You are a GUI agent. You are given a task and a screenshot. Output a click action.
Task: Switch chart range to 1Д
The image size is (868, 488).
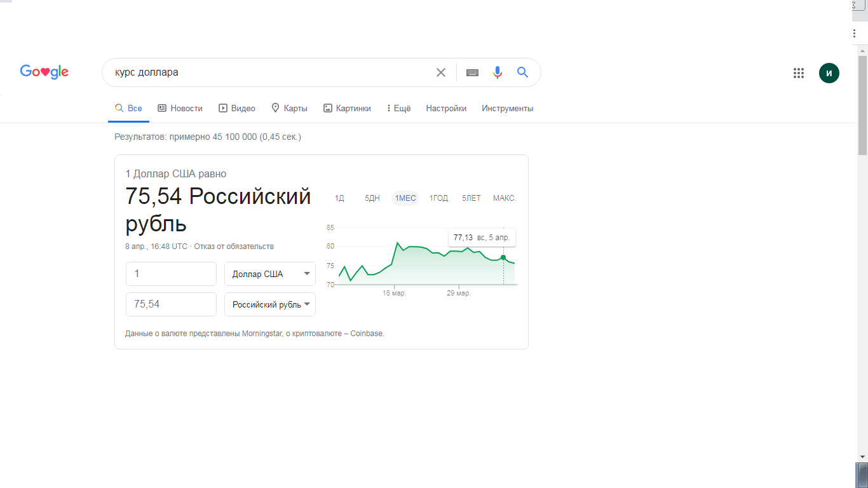(x=339, y=198)
